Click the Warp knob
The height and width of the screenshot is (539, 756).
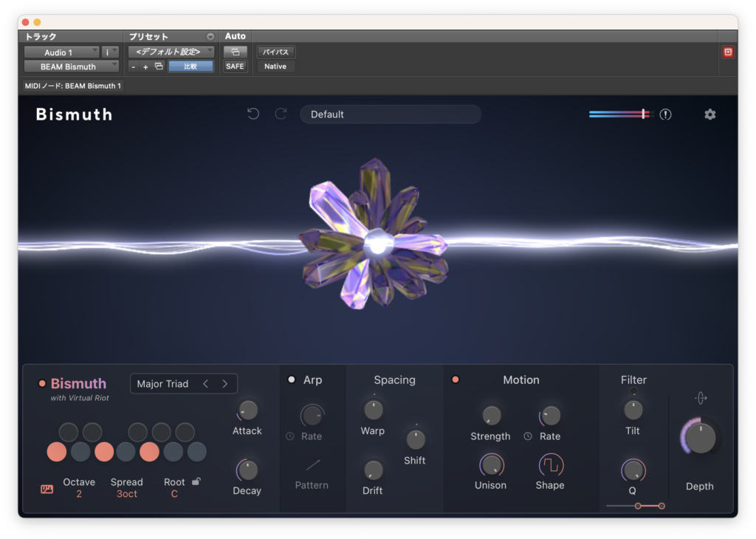[x=373, y=411]
